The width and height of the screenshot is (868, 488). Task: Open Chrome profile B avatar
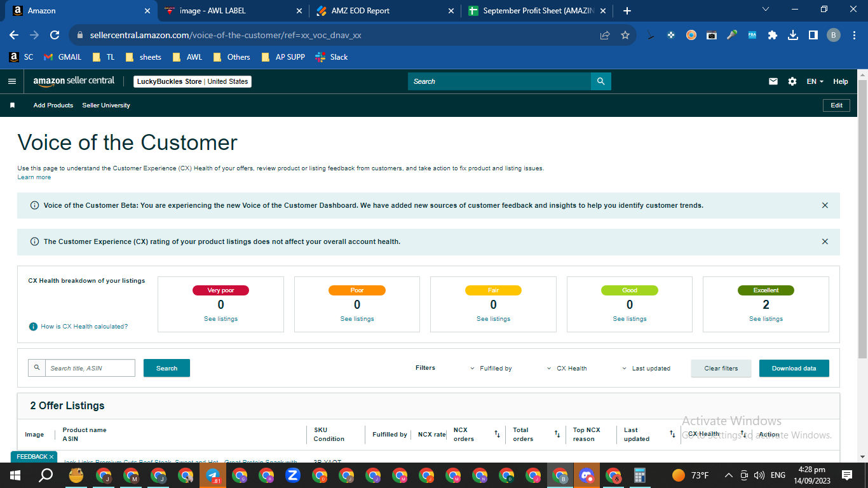834,36
